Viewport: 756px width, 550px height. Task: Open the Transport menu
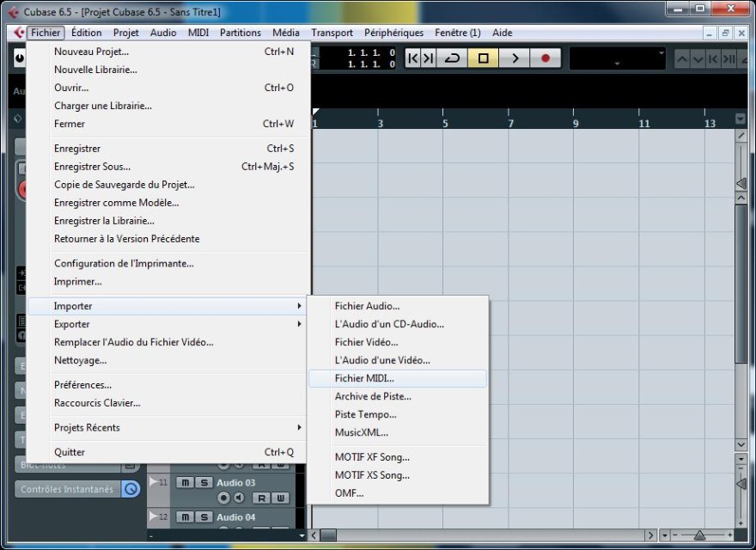tap(332, 33)
